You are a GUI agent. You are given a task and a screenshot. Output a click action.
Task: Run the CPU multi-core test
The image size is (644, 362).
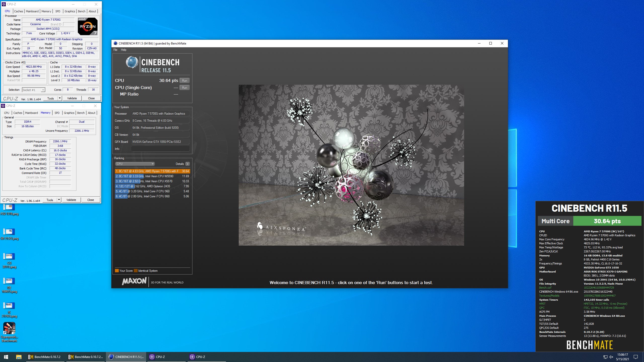click(184, 80)
